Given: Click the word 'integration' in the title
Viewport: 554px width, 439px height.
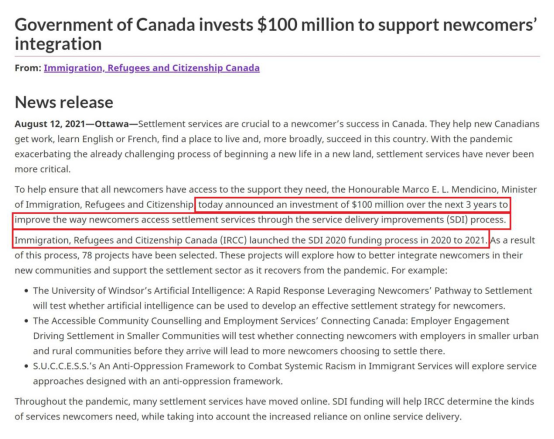Looking at the screenshot, I should coord(58,44).
